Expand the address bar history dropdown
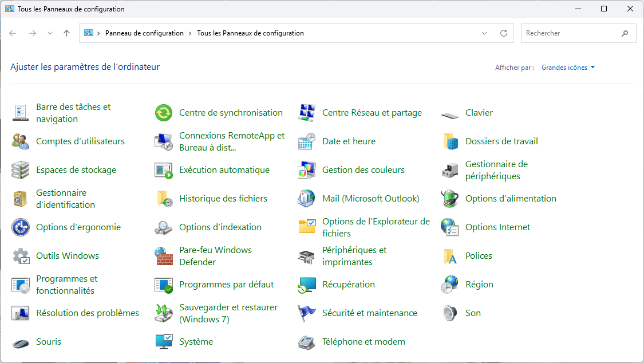The height and width of the screenshot is (363, 644). 484,33
